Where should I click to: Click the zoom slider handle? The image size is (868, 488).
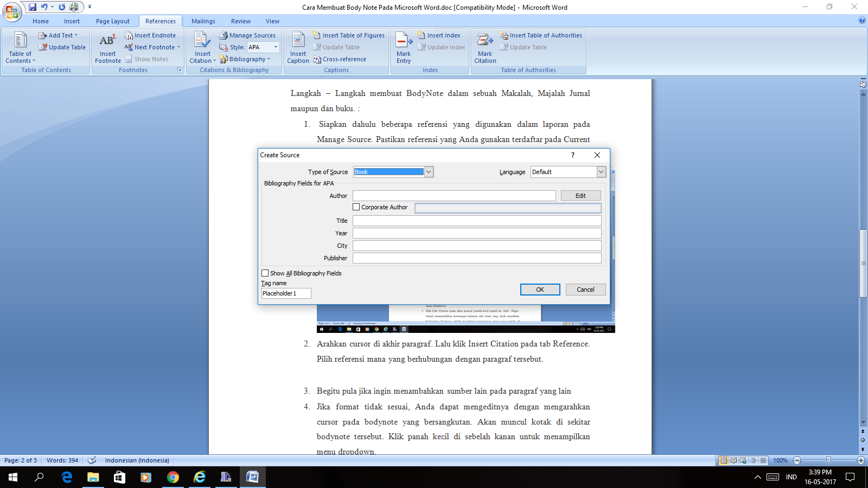click(828, 460)
